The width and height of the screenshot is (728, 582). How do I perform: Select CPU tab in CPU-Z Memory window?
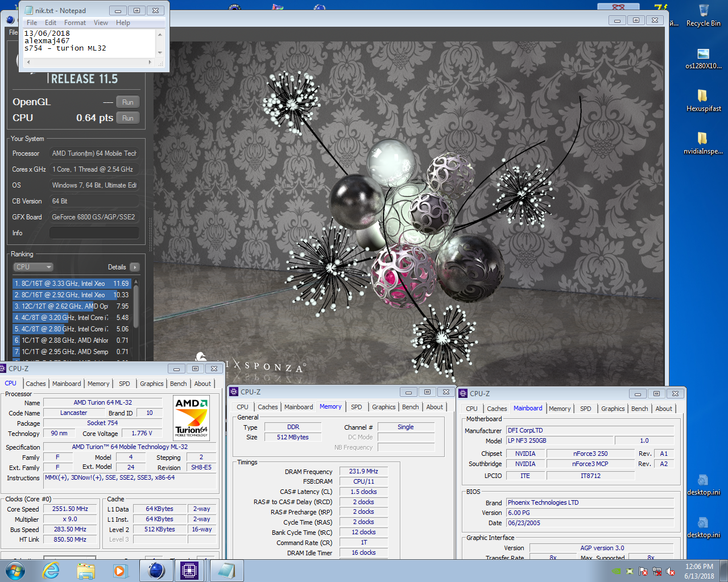click(x=242, y=407)
